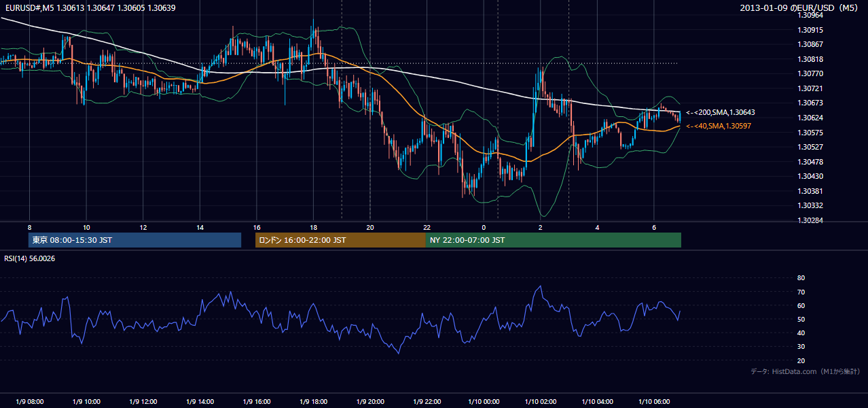Click the 1/9 22:00 time label
The height and width of the screenshot is (408, 868).
(427, 402)
